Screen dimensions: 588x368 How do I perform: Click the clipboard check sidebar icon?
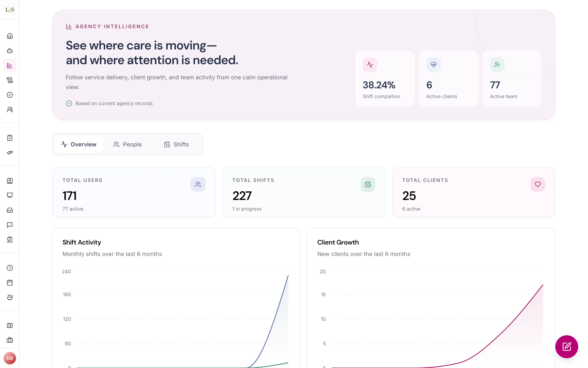pyautogui.click(x=10, y=138)
